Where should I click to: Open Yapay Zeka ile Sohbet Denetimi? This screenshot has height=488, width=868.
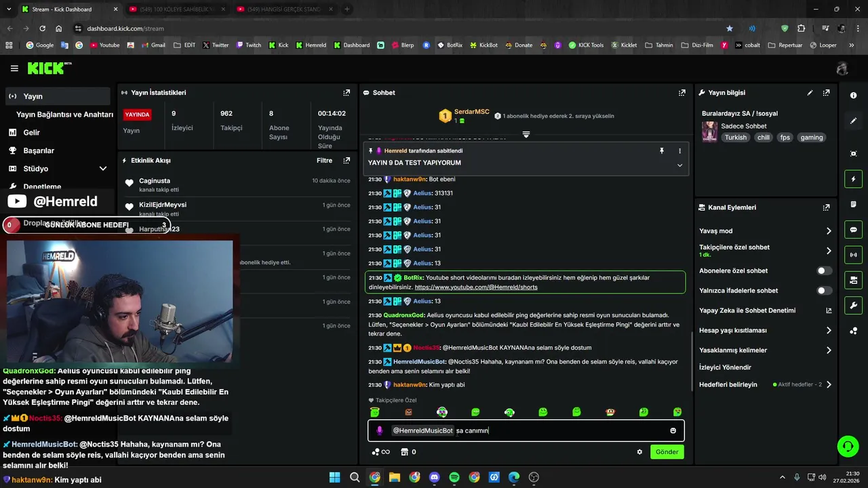click(x=765, y=310)
